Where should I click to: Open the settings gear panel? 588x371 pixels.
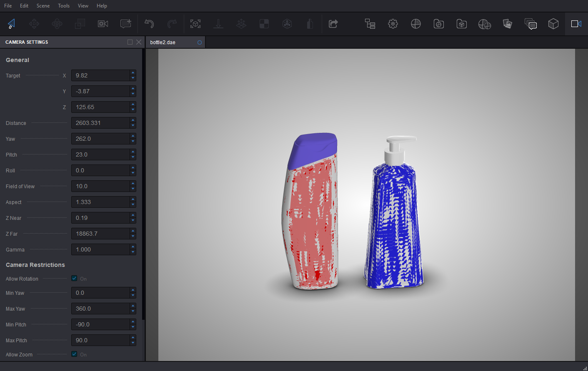tap(393, 24)
